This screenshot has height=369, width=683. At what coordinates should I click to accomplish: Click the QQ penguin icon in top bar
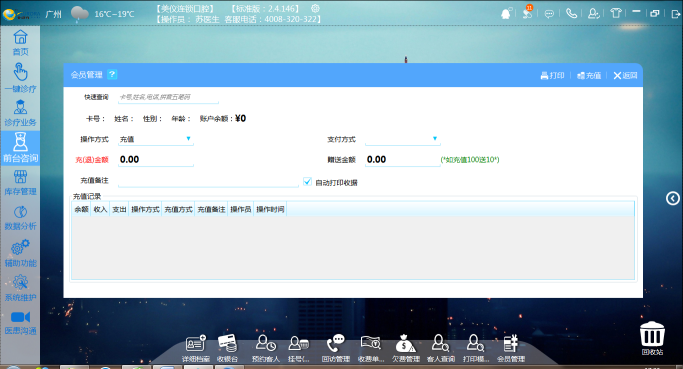tap(506, 14)
